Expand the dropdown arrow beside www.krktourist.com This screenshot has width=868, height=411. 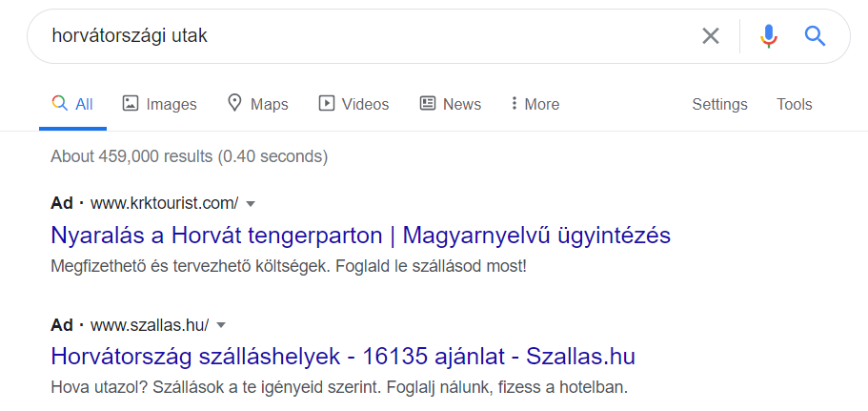251,204
